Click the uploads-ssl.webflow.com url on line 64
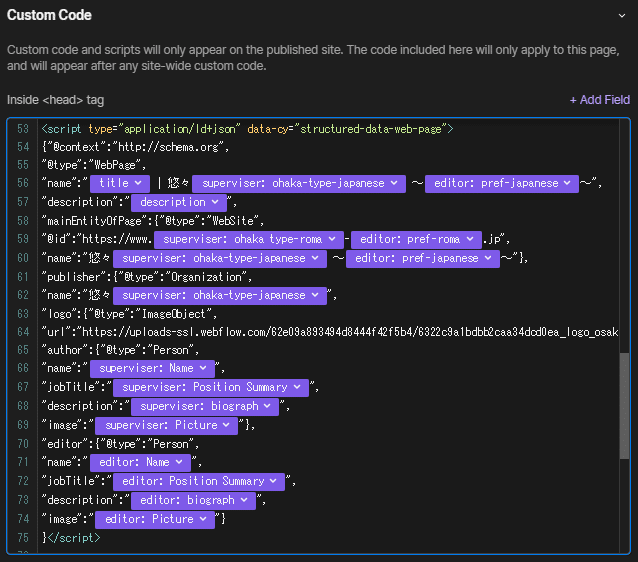 point(330,332)
